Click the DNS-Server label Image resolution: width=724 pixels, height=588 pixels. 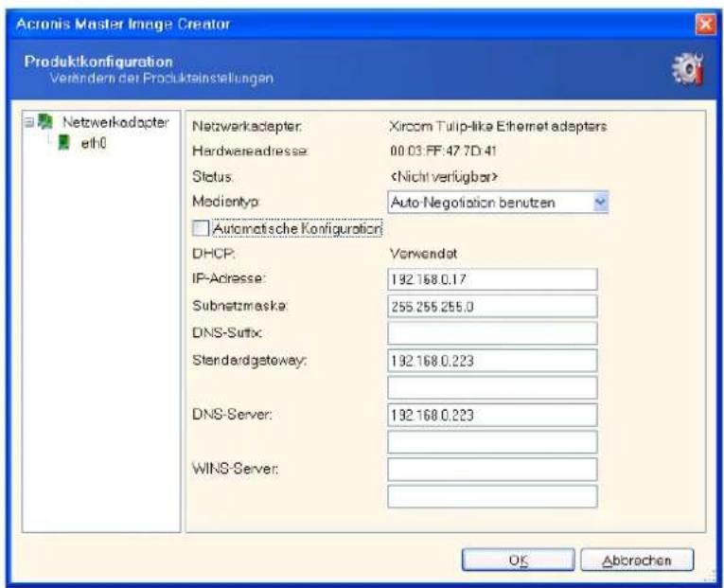pos(232,415)
